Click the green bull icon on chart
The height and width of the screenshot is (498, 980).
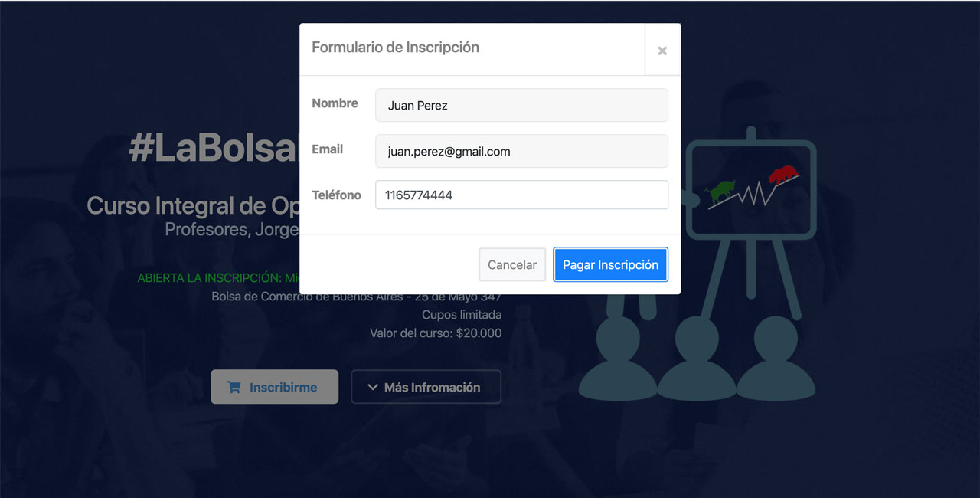tap(720, 192)
